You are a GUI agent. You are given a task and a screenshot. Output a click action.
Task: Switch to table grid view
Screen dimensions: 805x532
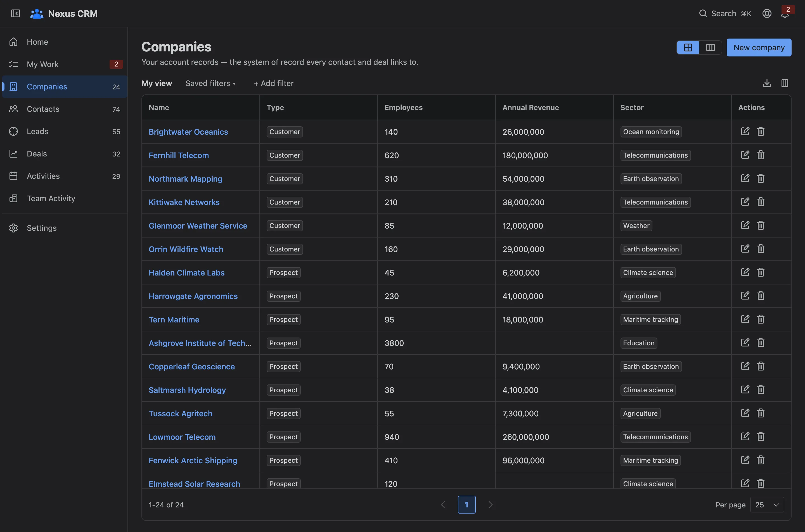click(x=688, y=47)
